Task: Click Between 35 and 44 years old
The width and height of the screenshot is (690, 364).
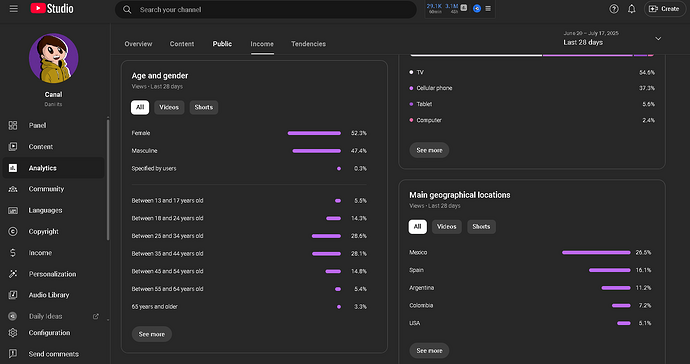Action: [x=167, y=254]
